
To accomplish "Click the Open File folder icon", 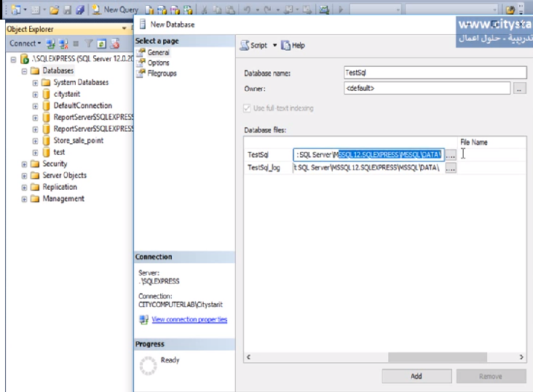I will pos(55,9).
